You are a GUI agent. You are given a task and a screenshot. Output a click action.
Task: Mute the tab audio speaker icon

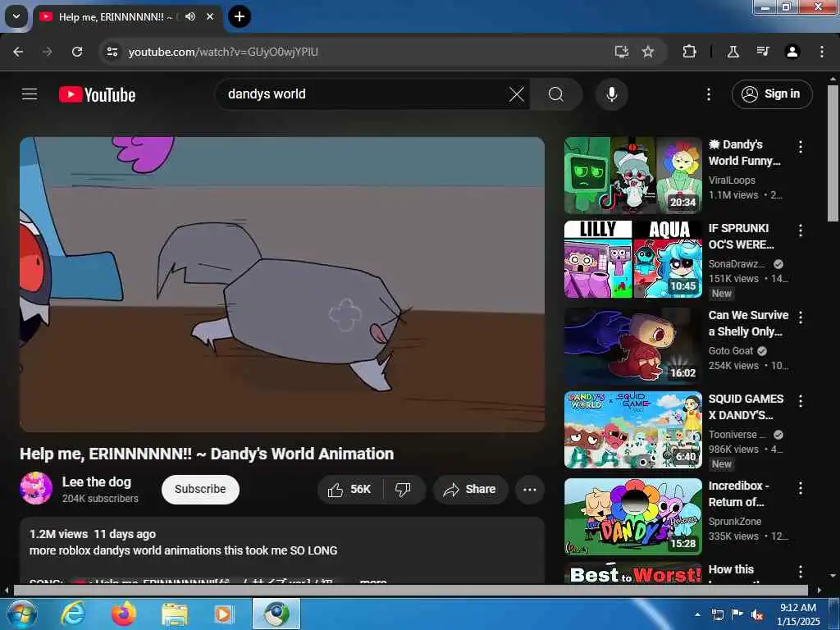coord(190,16)
